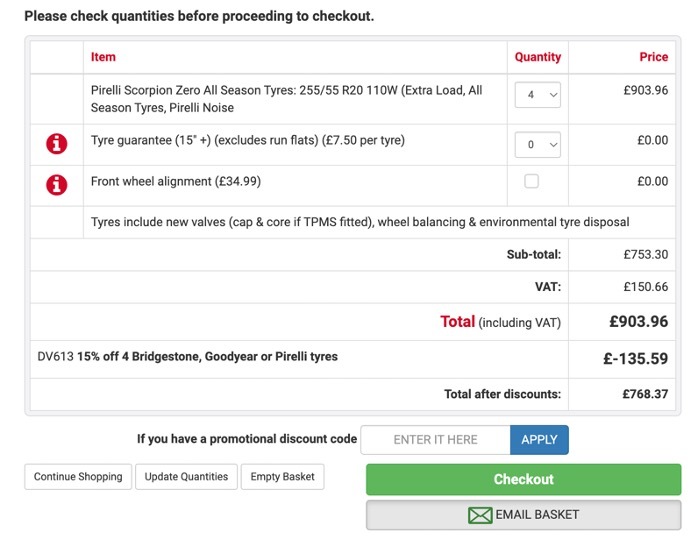Open the Pirelli tyre quantity dropdown

tap(537, 95)
